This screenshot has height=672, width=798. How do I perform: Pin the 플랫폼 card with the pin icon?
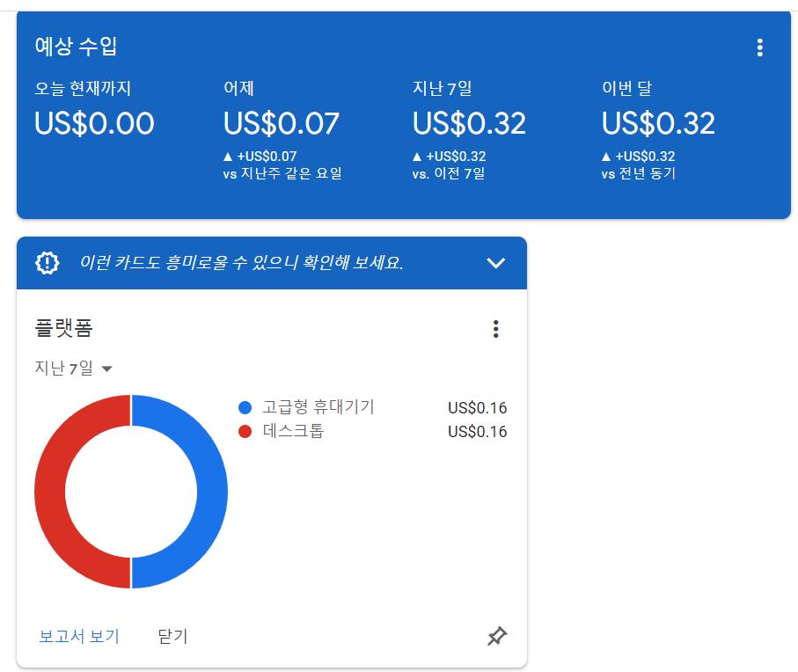pos(497,636)
